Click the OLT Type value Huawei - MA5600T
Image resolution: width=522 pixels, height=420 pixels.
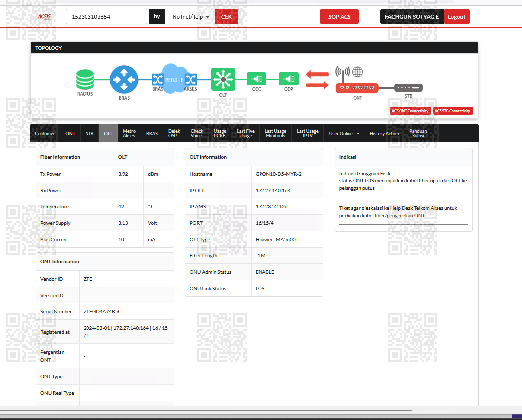[x=277, y=239]
